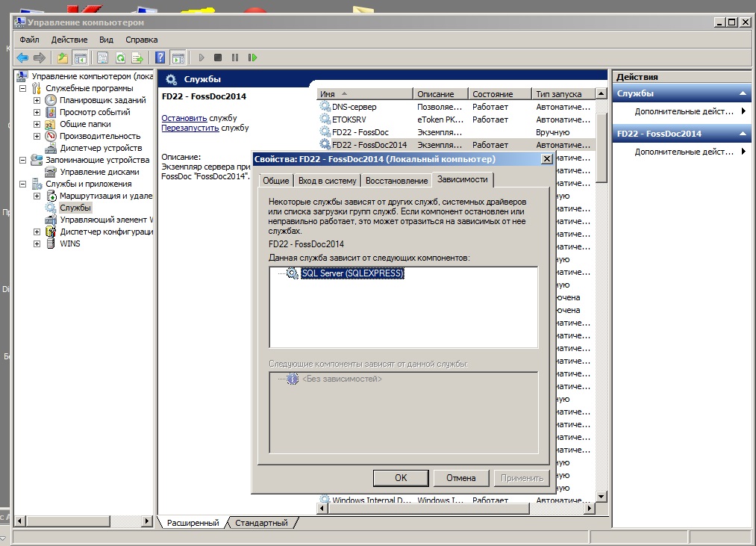756x546 pixels.
Task: Toggle the Action pane show/hide icon
Action: [x=178, y=58]
